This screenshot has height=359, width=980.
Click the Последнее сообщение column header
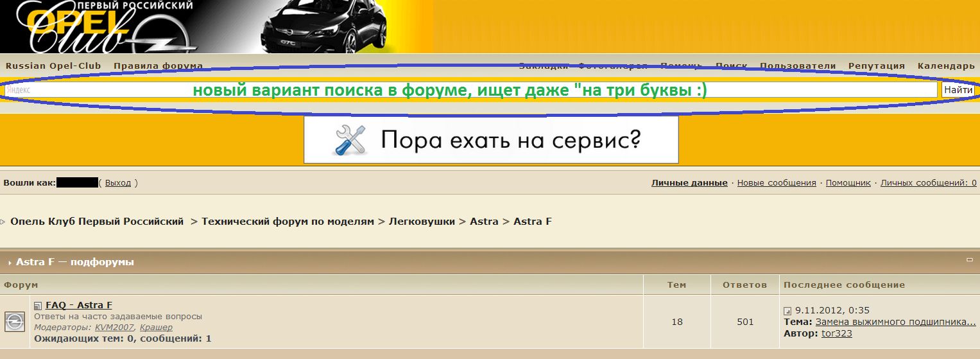(x=845, y=285)
